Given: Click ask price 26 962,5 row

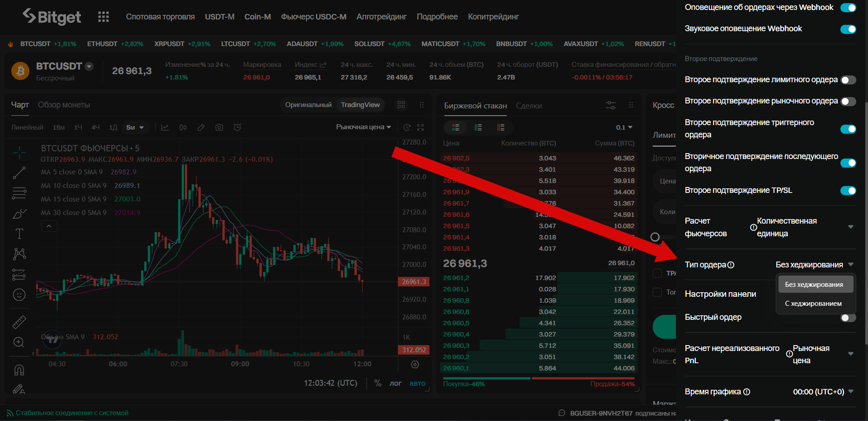Looking at the screenshot, I should point(538,158).
